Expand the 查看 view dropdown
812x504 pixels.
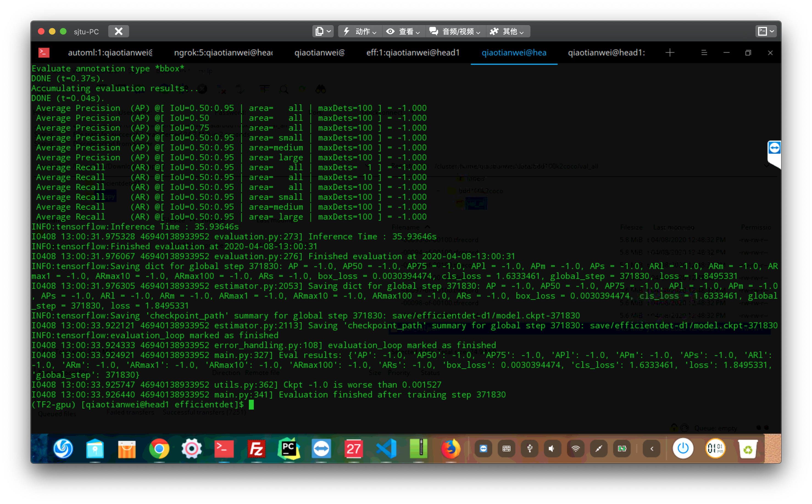[x=403, y=31]
